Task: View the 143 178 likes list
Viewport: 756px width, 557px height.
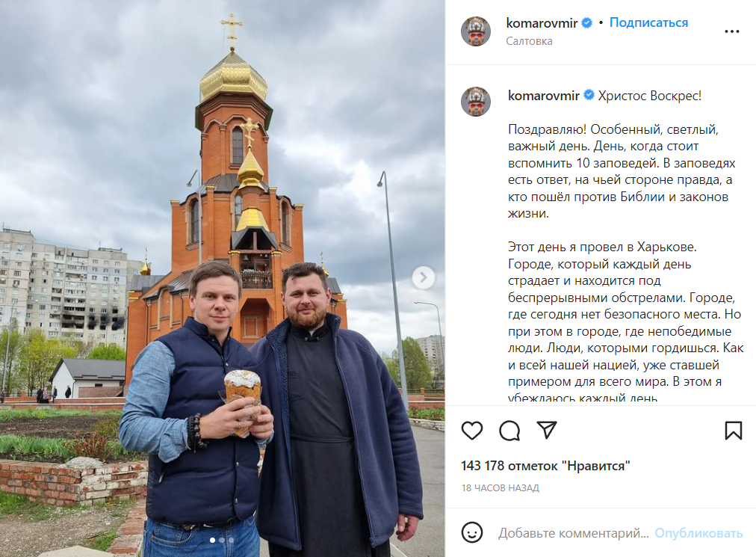Action: click(x=545, y=466)
